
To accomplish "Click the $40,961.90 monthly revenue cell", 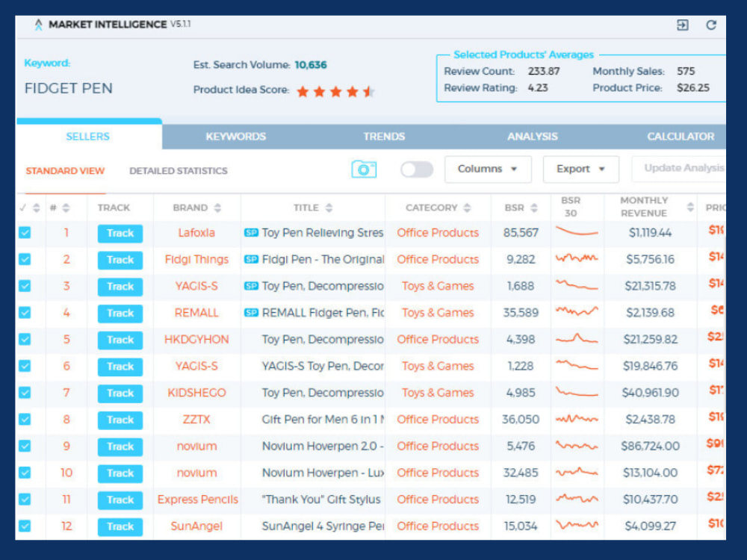I will point(650,393).
